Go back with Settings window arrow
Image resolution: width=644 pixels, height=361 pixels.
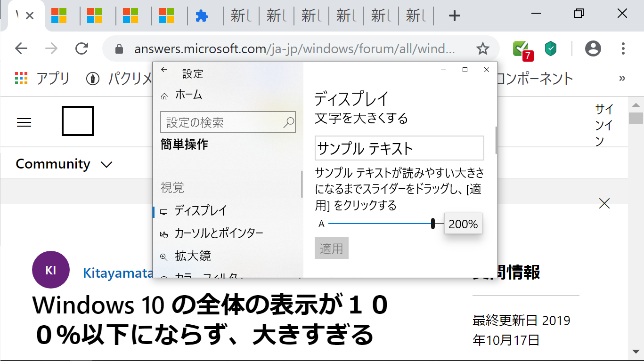(164, 70)
